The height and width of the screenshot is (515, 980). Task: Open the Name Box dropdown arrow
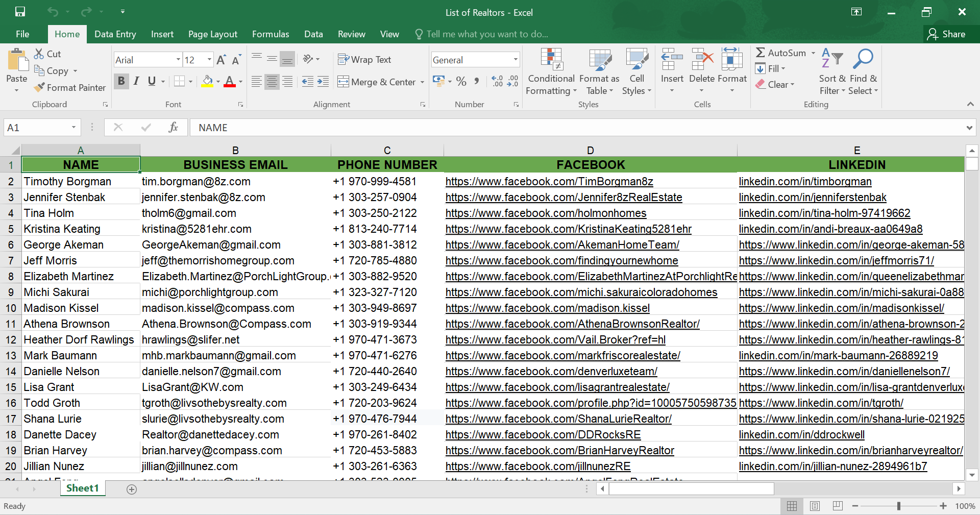click(x=73, y=128)
